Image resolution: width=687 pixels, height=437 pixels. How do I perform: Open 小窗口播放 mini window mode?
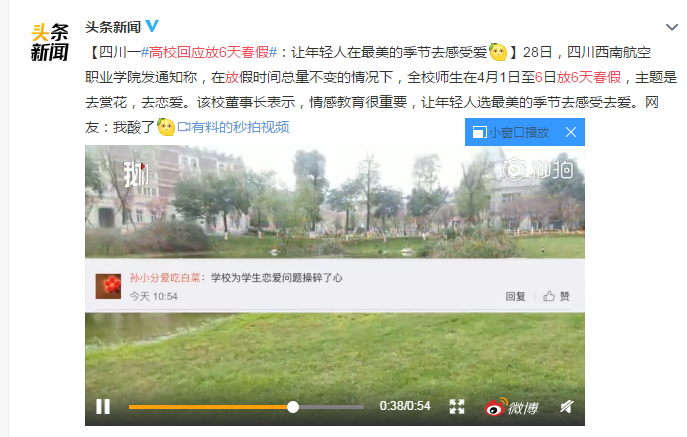tap(511, 132)
